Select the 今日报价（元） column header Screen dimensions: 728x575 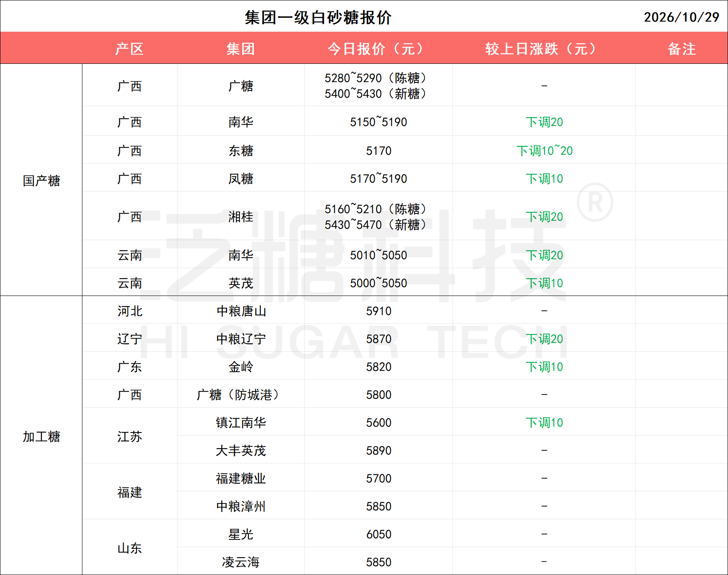coord(378,49)
